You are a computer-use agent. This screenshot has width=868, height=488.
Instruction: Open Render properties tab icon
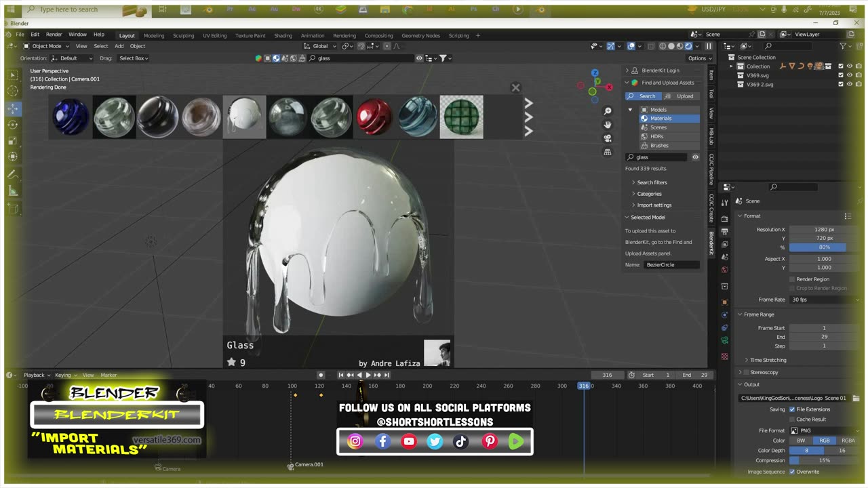[725, 218]
